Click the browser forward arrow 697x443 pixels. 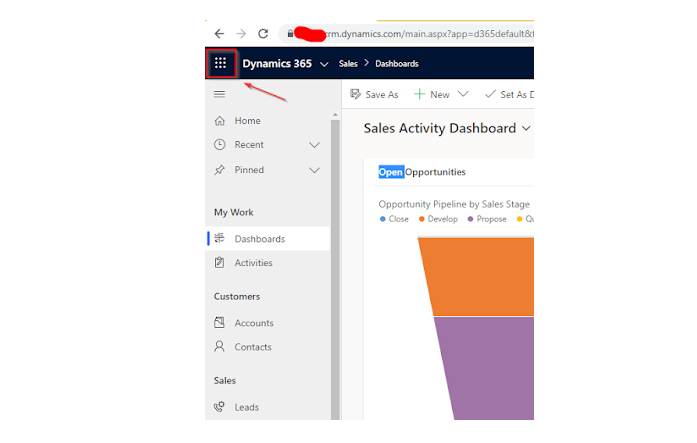pos(241,33)
